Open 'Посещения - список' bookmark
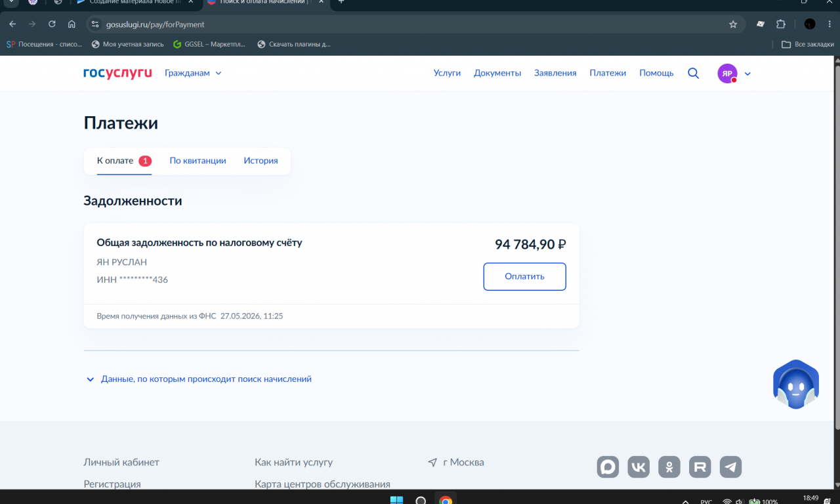The width and height of the screenshot is (840, 504). click(x=45, y=45)
